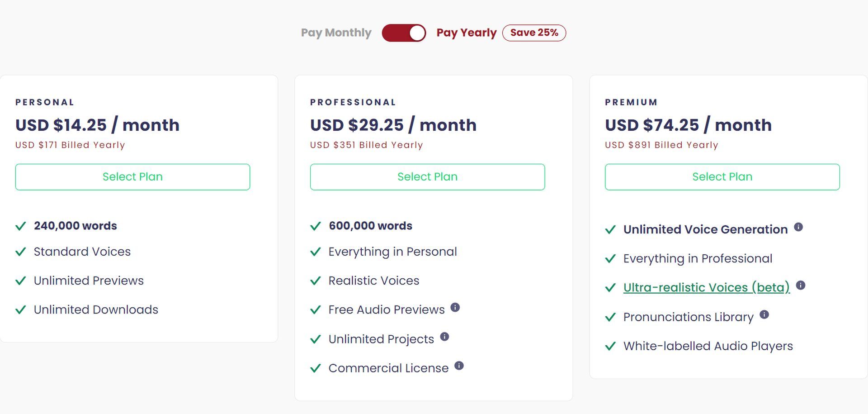
Task: Click info icon beside Unlimited Voice Generation
Action: 798,227
